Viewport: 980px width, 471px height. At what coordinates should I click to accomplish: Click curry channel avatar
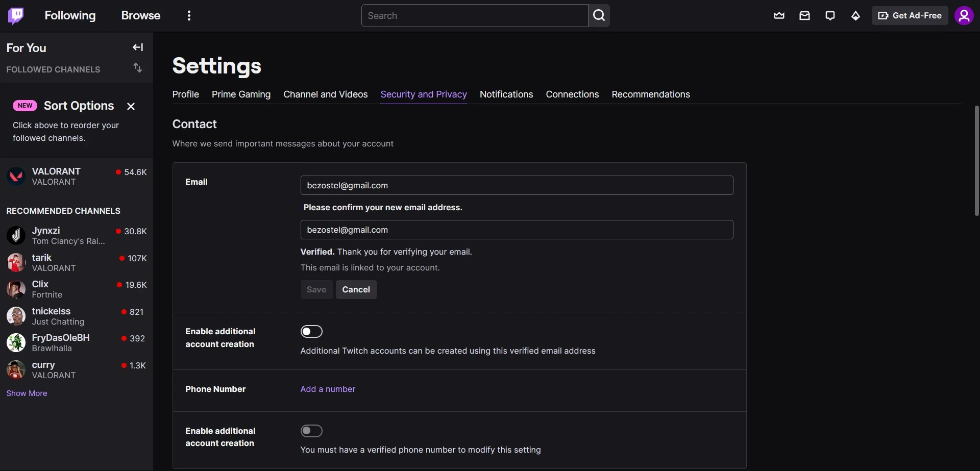pyautogui.click(x=16, y=370)
